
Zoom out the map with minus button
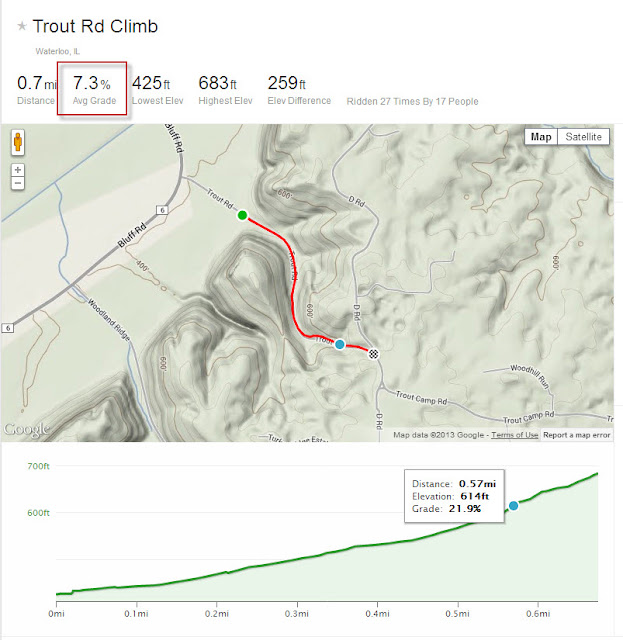pos(18,183)
